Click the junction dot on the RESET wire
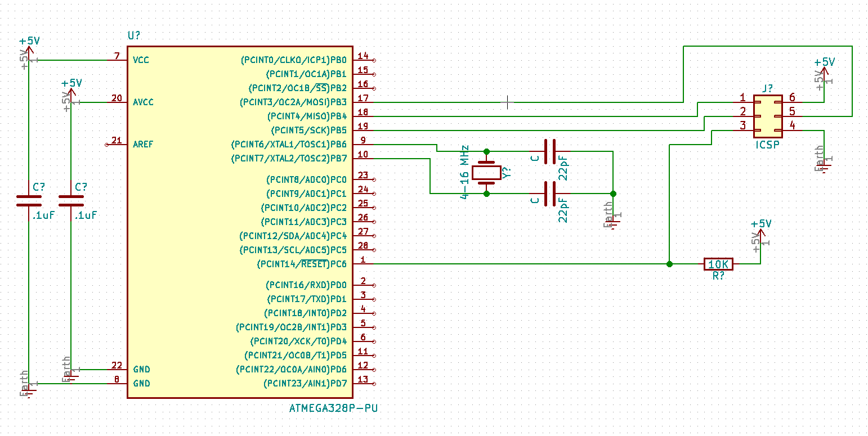Screen dimensions: 868x436 669,264
